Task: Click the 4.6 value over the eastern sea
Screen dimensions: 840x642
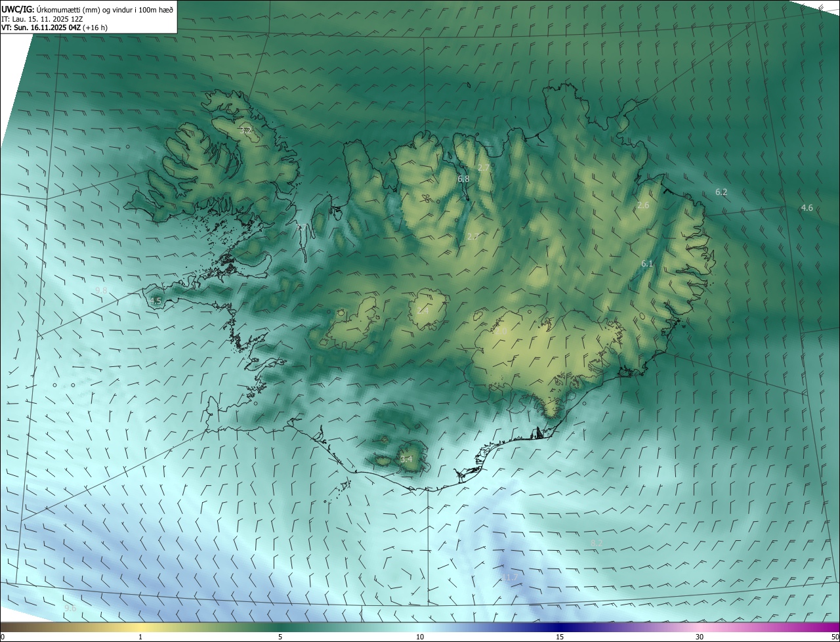Action: [807, 207]
